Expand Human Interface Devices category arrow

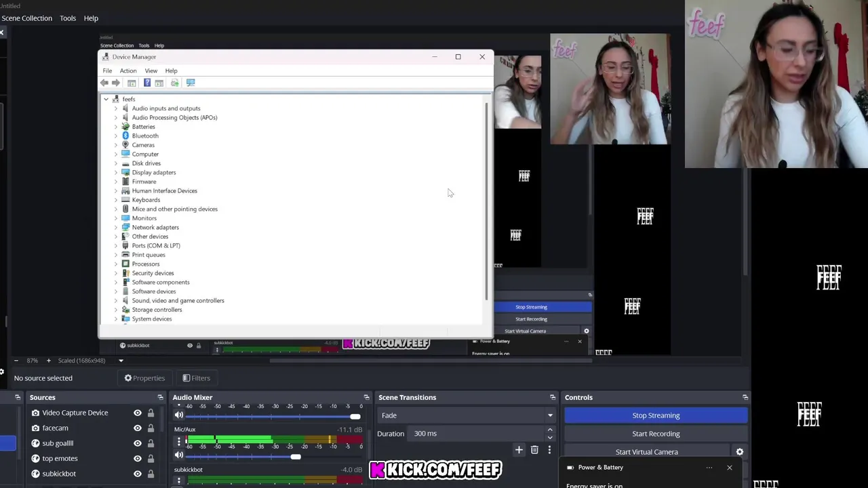[x=115, y=190]
